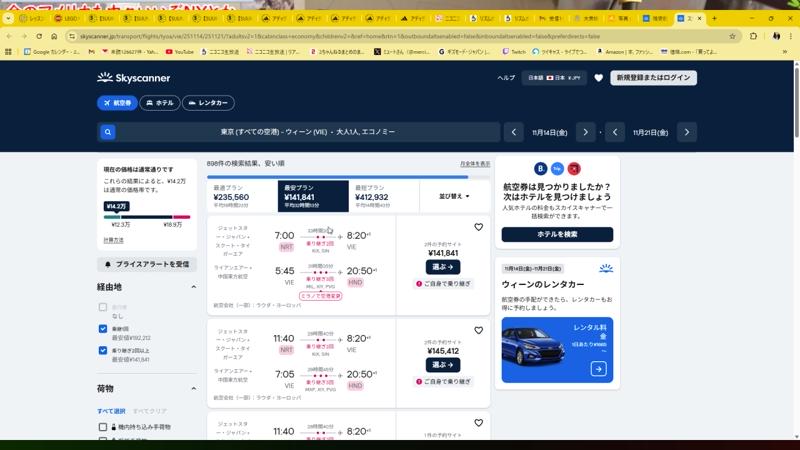This screenshot has width=800, height=450.
Task: Click the price range bar indicator
Action: tap(147, 217)
